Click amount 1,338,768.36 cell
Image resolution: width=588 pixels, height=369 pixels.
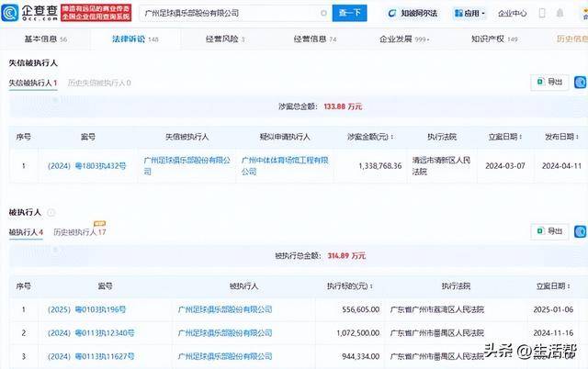pyautogui.click(x=379, y=166)
